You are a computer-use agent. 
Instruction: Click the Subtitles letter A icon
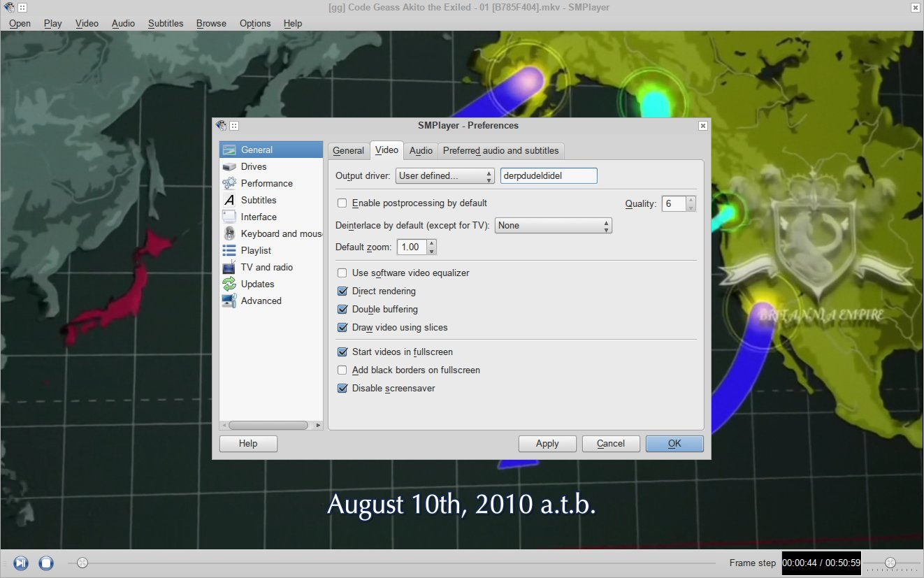(x=229, y=200)
